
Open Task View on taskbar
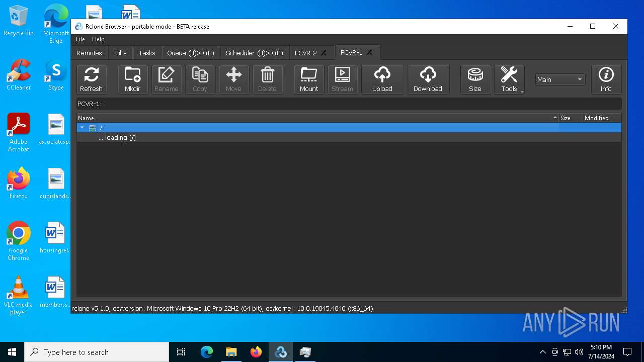click(x=181, y=352)
